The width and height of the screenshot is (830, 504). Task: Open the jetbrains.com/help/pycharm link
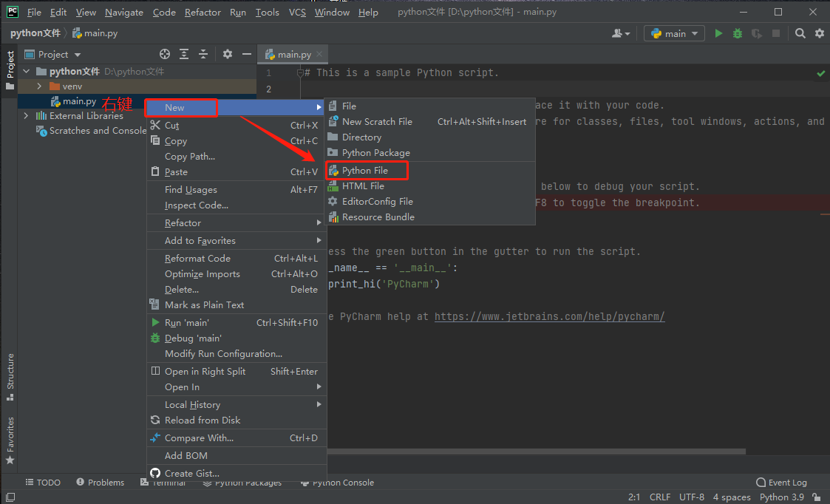point(549,316)
